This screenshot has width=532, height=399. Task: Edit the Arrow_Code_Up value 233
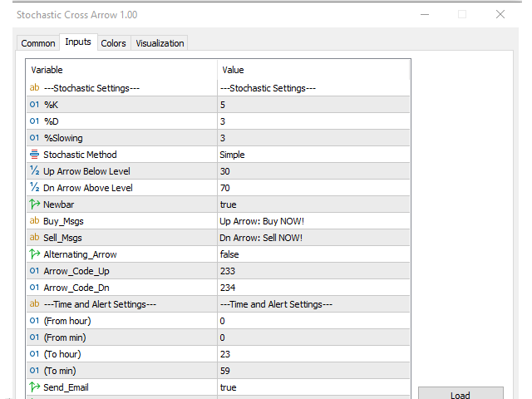313,271
